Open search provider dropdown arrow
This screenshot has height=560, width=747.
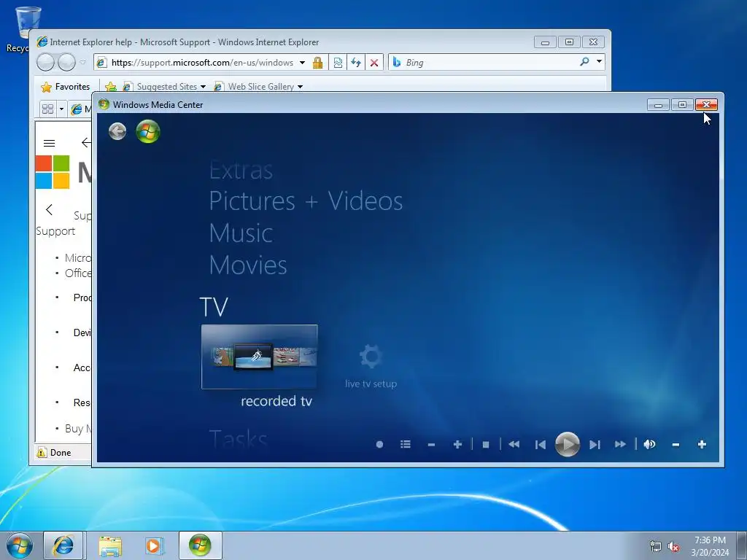599,61
